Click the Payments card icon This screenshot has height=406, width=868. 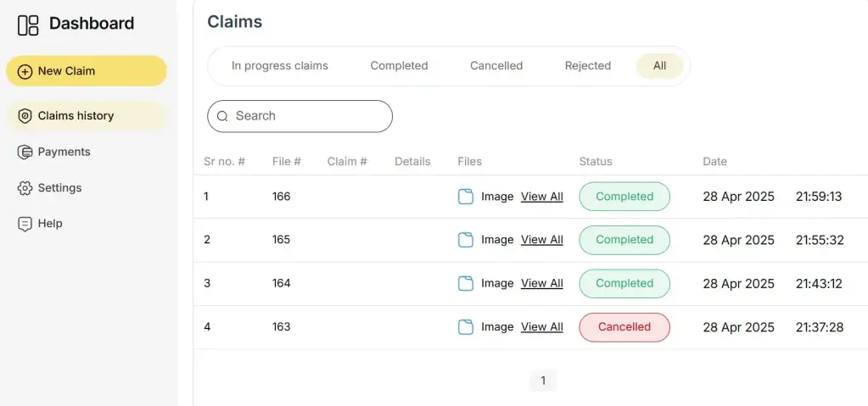[x=25, y=152]
